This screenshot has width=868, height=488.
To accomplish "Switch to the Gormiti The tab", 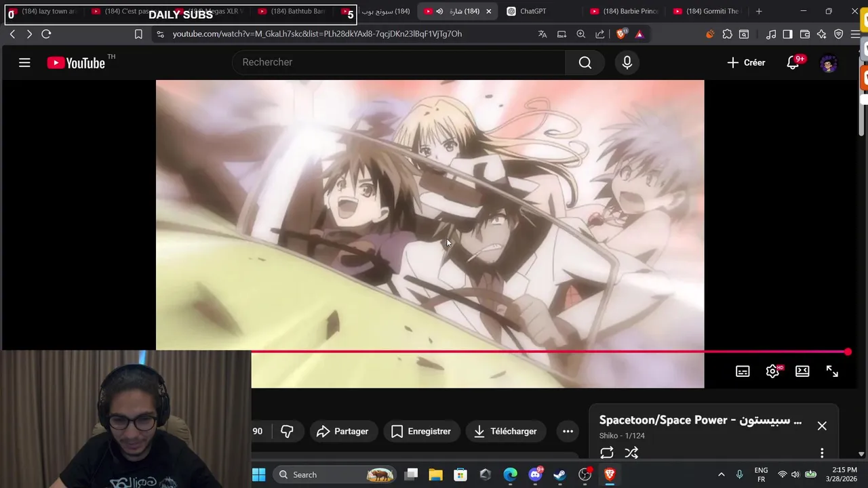I will tap(707, 12).
